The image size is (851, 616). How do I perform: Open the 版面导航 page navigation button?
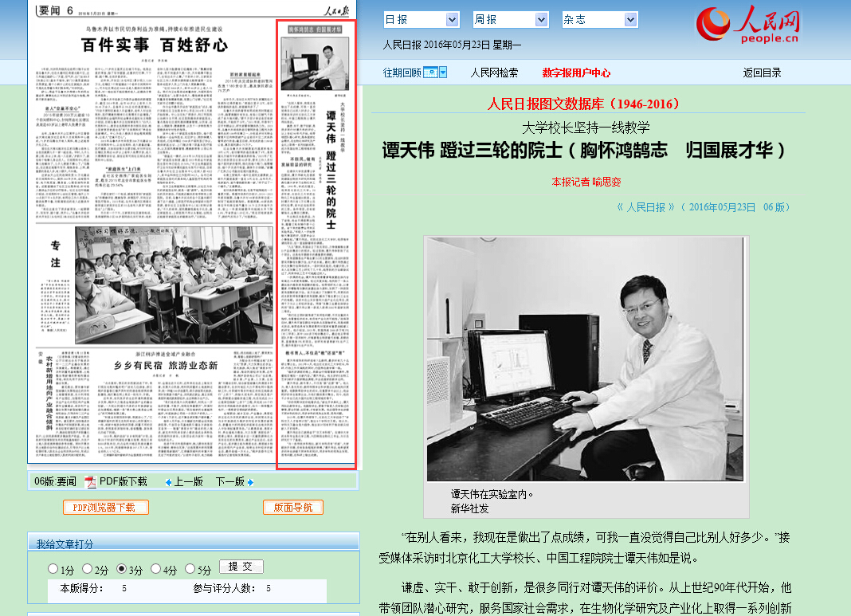[293, 508]
